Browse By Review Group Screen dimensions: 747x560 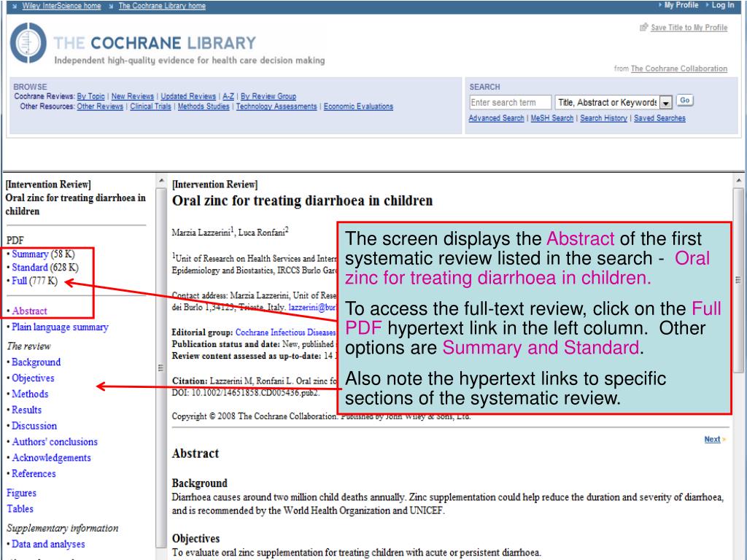[x=268, y=96]
